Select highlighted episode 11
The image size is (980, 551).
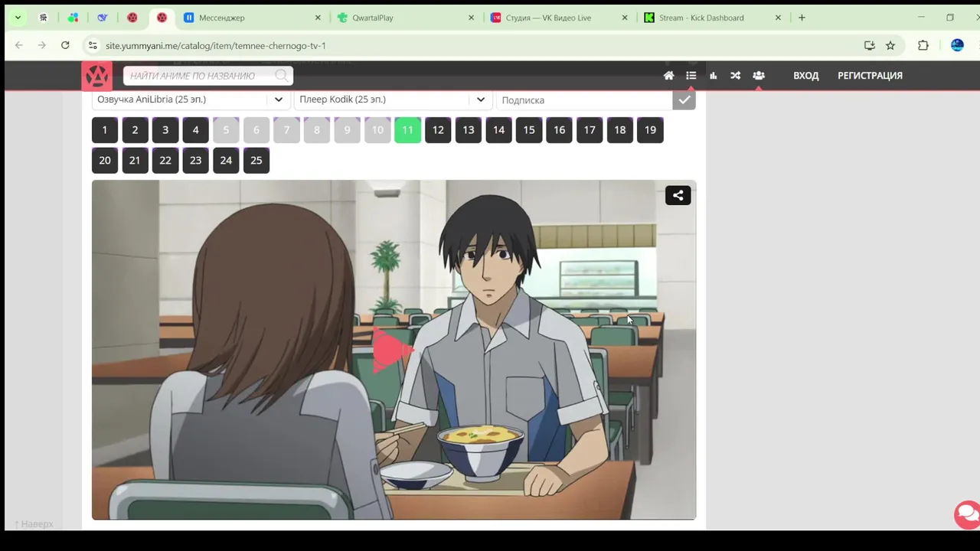(x=407, y=130)
